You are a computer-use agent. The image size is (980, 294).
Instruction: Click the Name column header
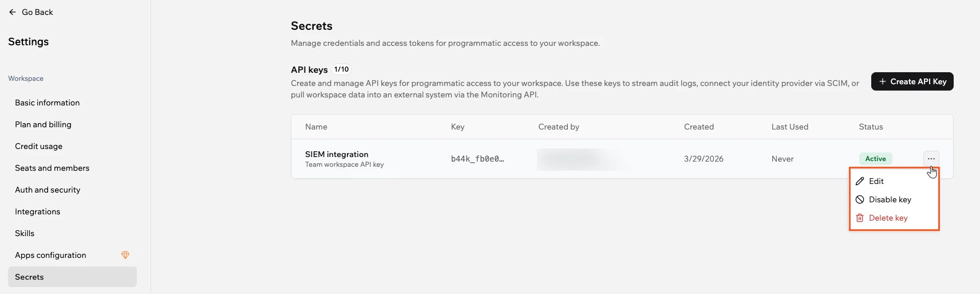[316, 127]
